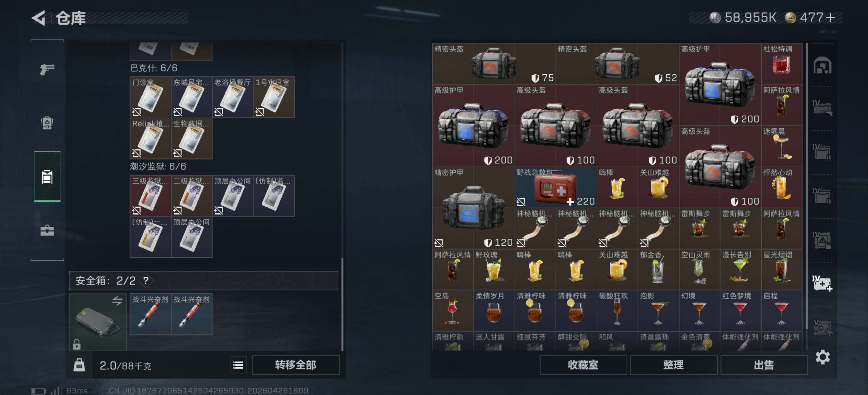Add new level IV stash container
This screenshot has height=395, width=868.
click(x=822, y=283)
